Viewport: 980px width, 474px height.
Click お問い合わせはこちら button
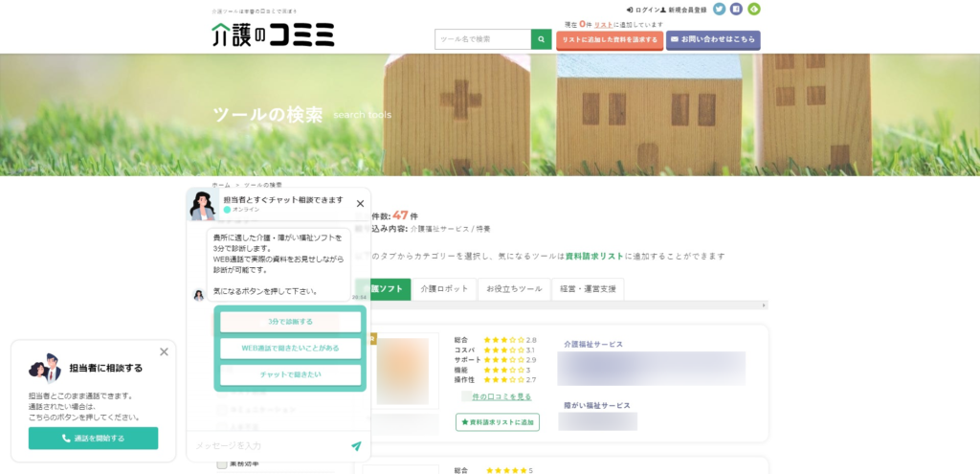click(x=713, y=39)
